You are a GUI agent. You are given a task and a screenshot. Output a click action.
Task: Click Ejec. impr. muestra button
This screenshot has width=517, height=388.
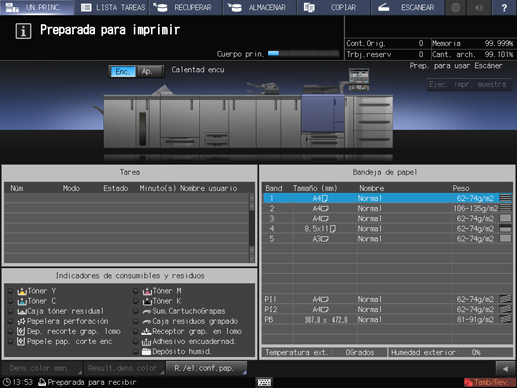pos(469,85)
